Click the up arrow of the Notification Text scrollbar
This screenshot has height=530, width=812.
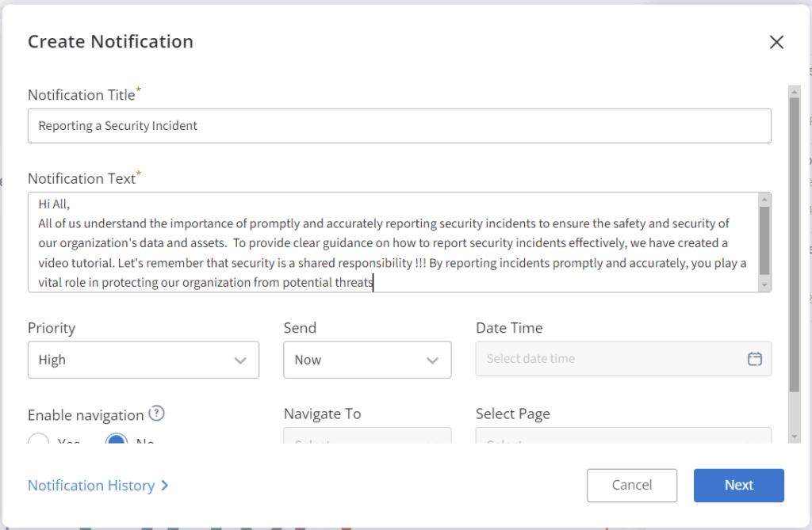[x=764, y=199]
